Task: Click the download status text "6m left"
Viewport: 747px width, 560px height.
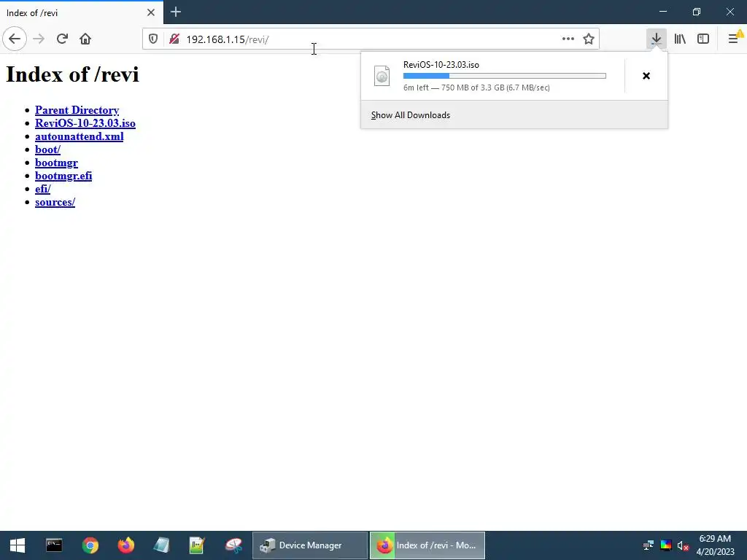Action: pyautogui.click(x=416, y=87)
